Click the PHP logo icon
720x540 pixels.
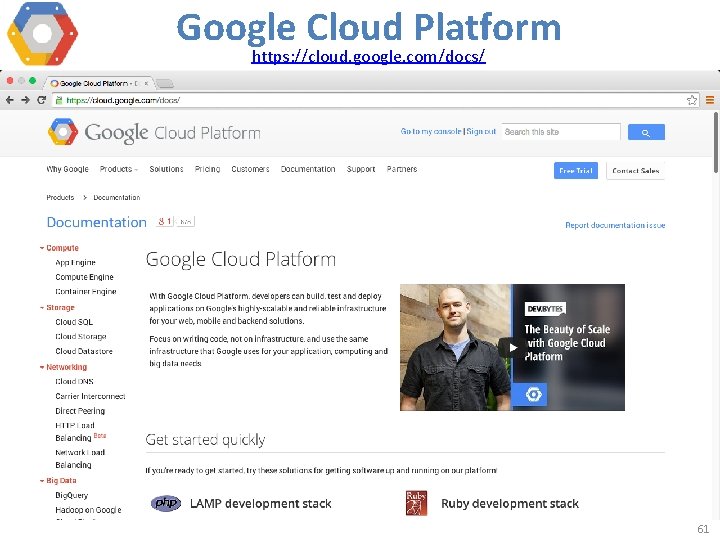point(166,503)
